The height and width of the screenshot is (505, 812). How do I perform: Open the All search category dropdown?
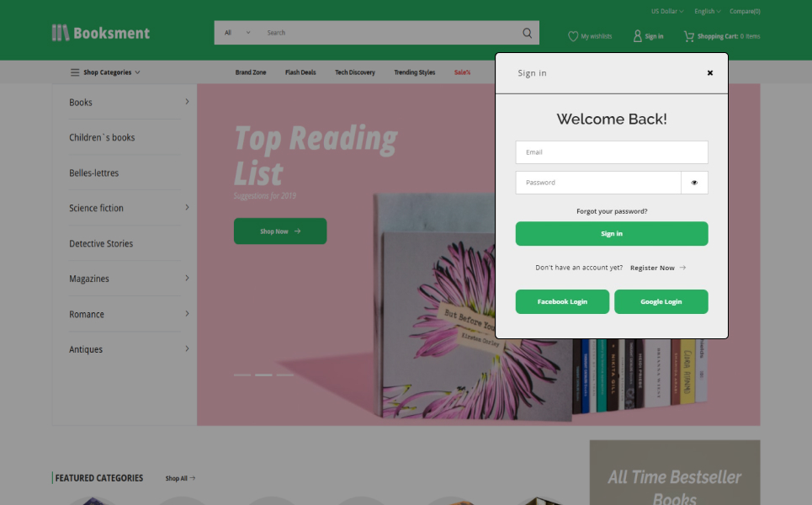coord(237,33)
